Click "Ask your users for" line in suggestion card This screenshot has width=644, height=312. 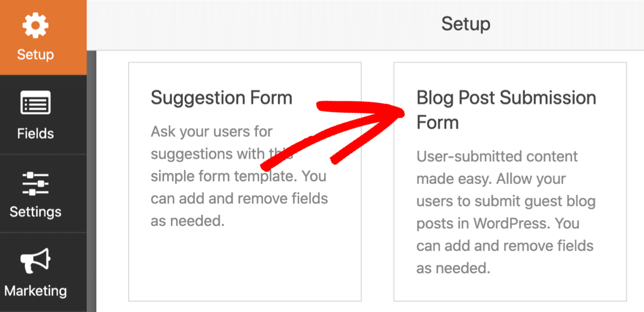tap(212, 132)
